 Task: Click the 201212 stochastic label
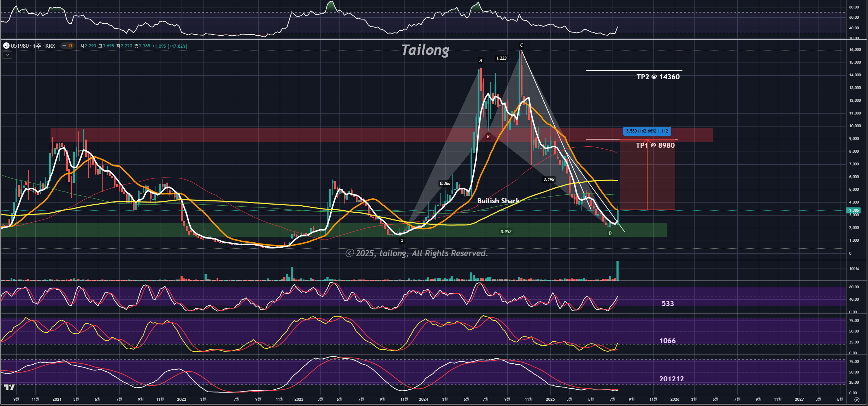pyautogui.click(x=671, y=379)
